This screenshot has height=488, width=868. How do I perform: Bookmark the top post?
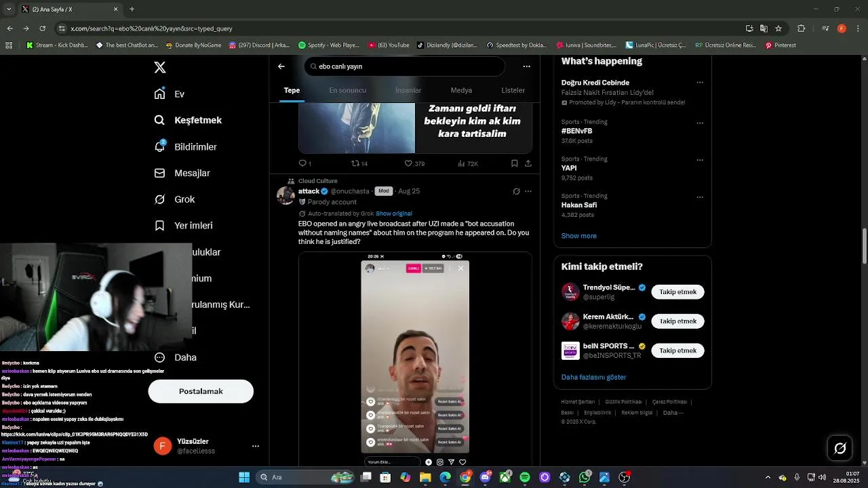(x=514, y=163)
